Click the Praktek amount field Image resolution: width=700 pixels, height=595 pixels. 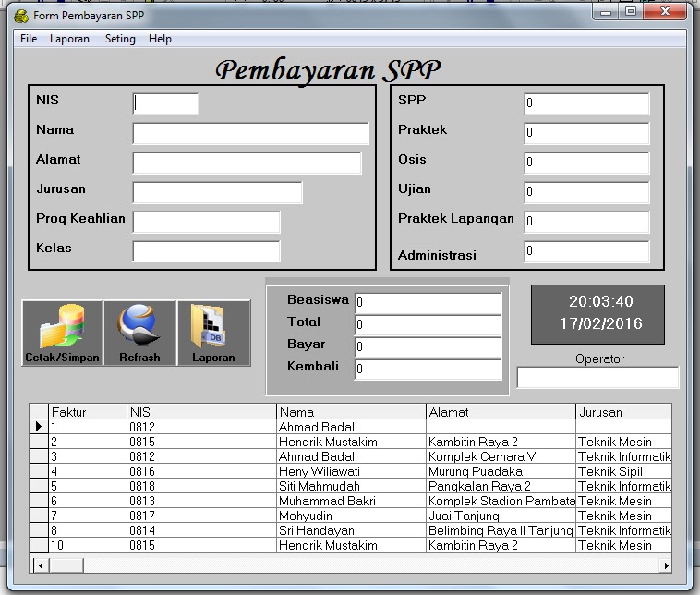pos(586,133)
